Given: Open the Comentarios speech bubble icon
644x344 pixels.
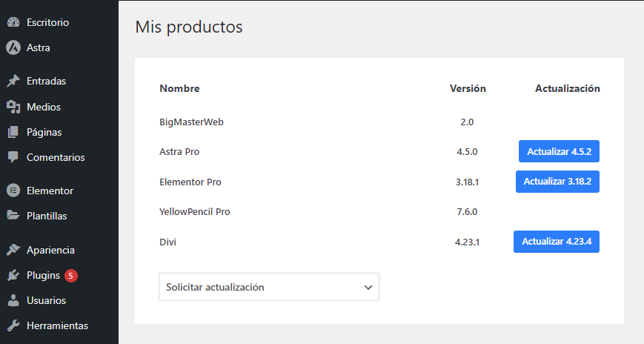Looking at the screenshot, I should tap(13, 157).
